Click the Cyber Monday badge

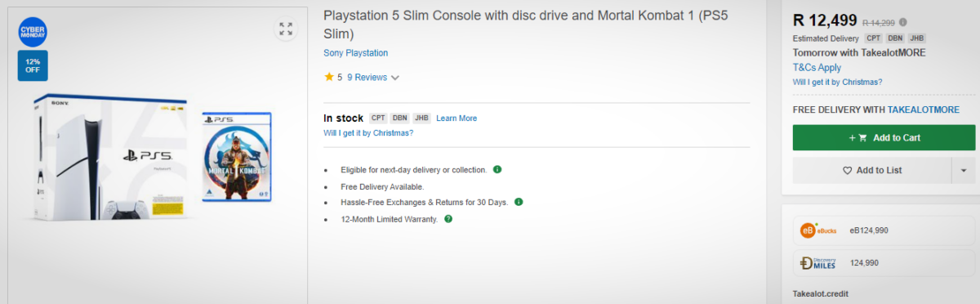point(33,32)
